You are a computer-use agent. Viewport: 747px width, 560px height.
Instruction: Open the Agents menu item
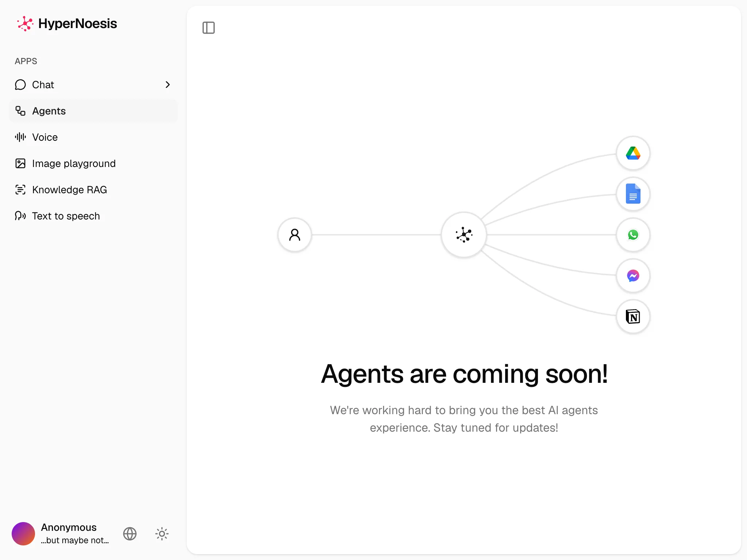click(93, 111)
